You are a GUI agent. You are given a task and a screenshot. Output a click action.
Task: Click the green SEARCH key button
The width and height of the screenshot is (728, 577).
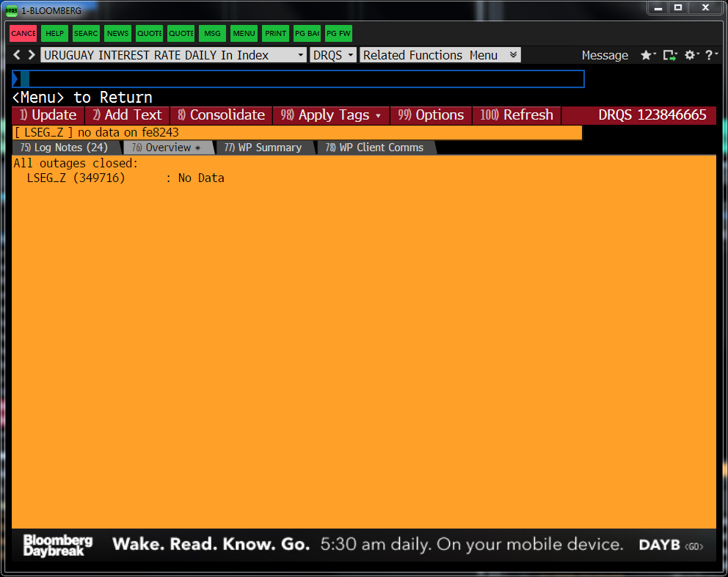86,34
